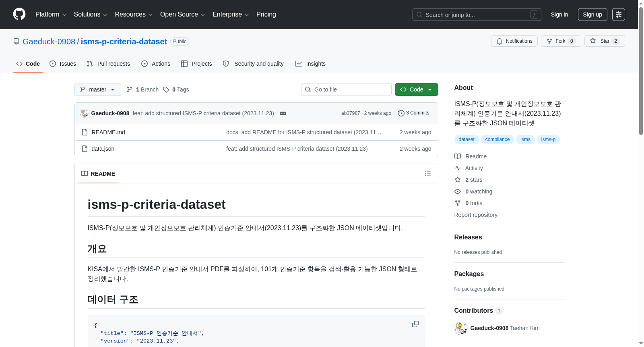Click the Go to file search box
Viewport: 644px width, 347px height.
click(346, 89)
